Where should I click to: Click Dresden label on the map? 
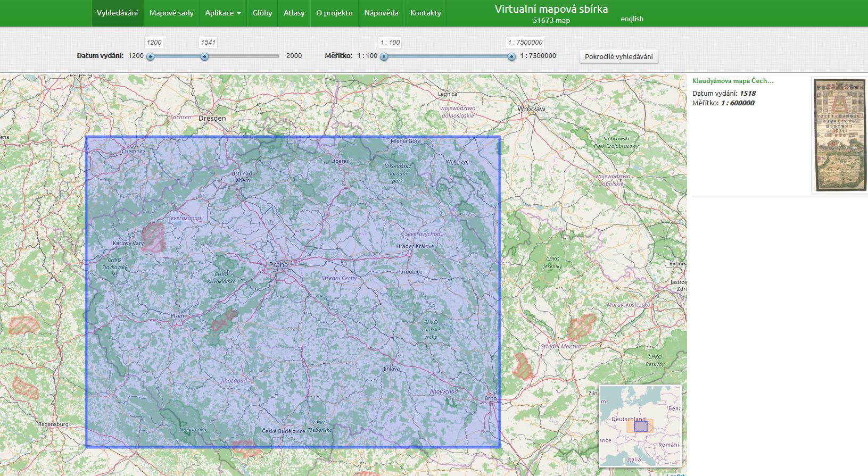pos(212,118)
